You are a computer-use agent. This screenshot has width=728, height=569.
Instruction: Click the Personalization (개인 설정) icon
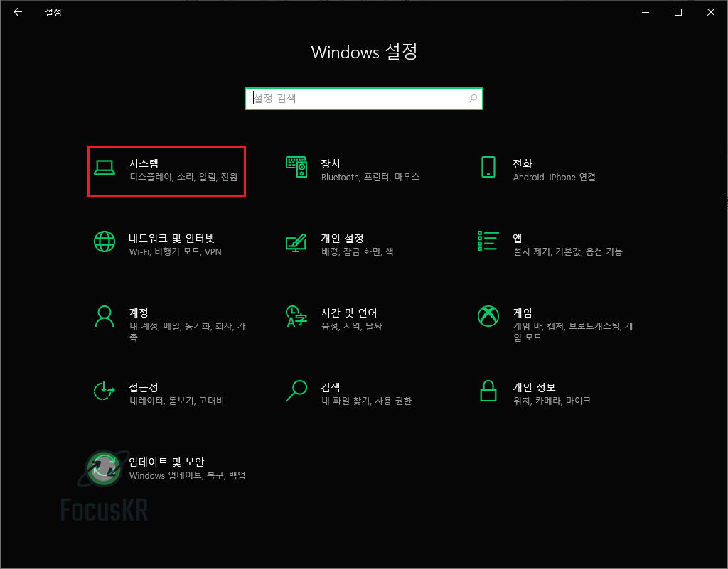point(296,242)
